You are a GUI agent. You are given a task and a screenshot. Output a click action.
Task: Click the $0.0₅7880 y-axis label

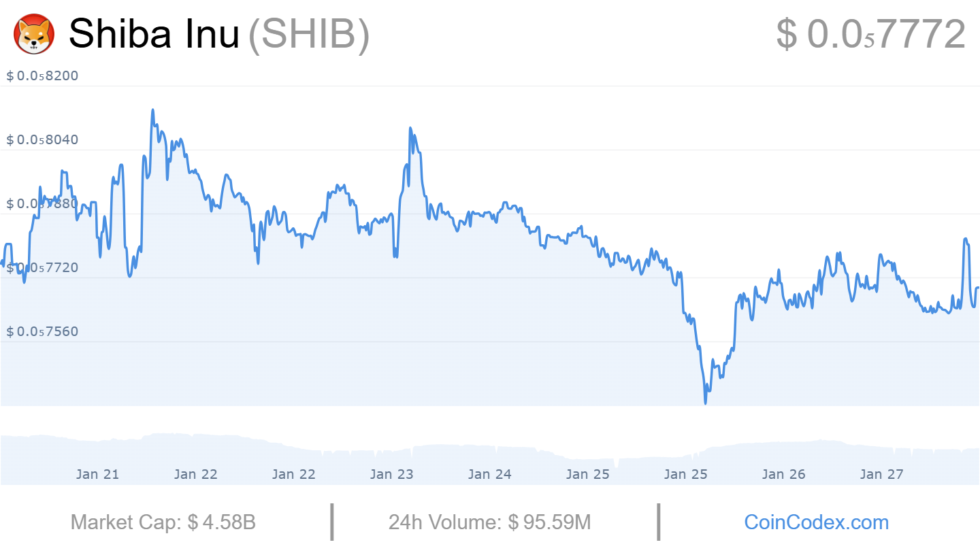pos(42,203)
